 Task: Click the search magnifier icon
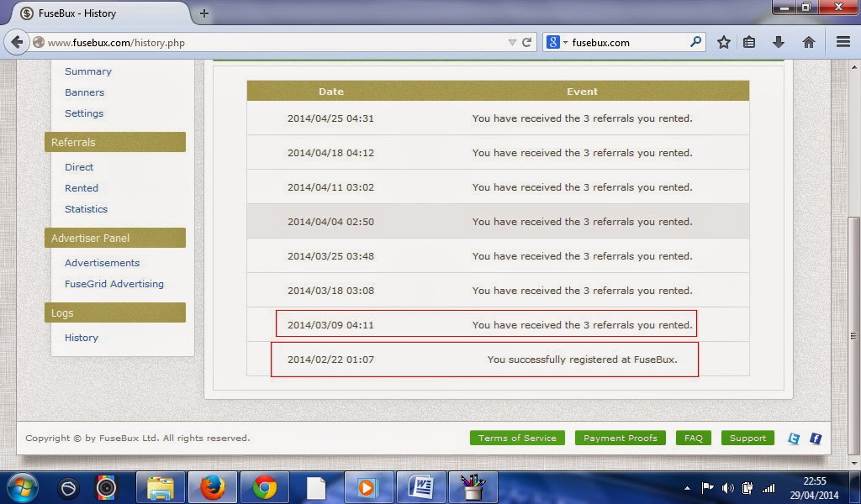[695, 42]
